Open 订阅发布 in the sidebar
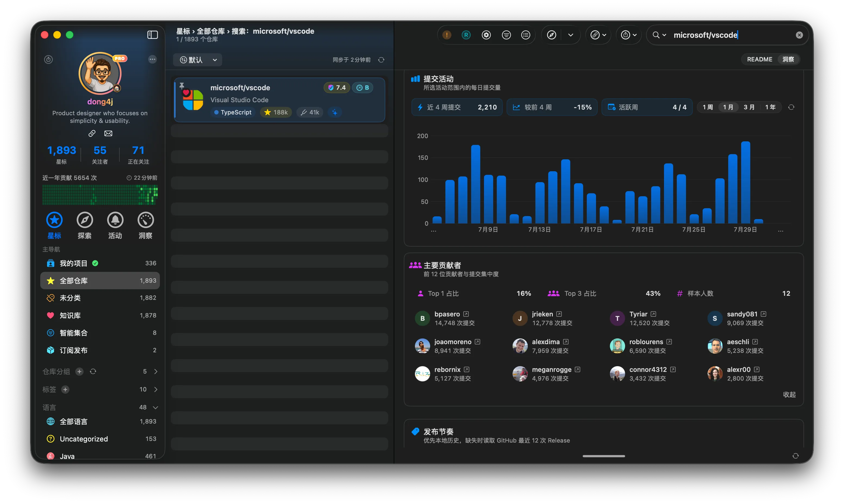 pyautogui.click(x=100, y=350)
